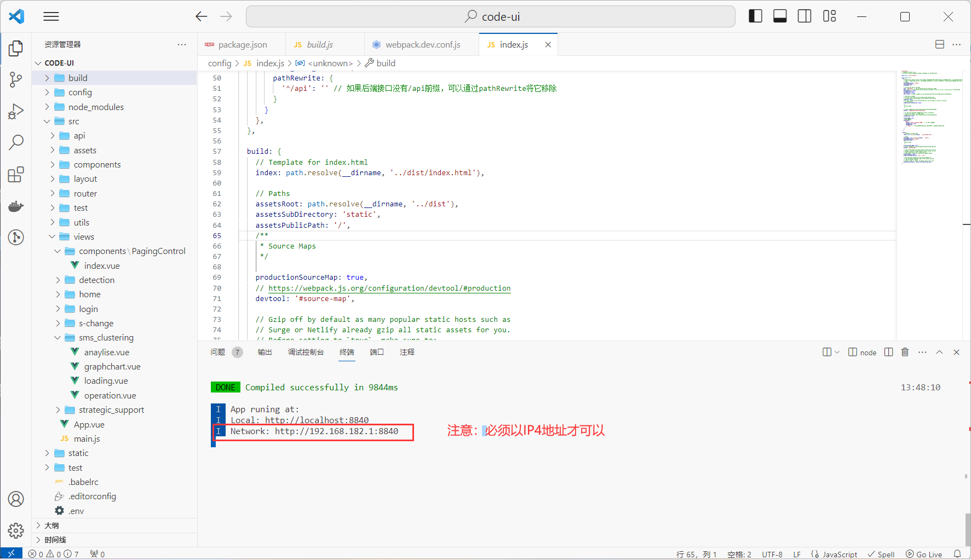971x560 pixels.
Task: Expand the build folder
Action: tap(114, 78)
